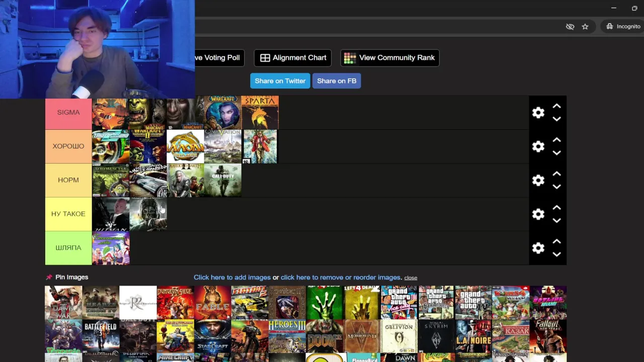Move ШЛЯПА row down with arrow
This screenshot has height=362, width=644.
[x=556, y=254]
